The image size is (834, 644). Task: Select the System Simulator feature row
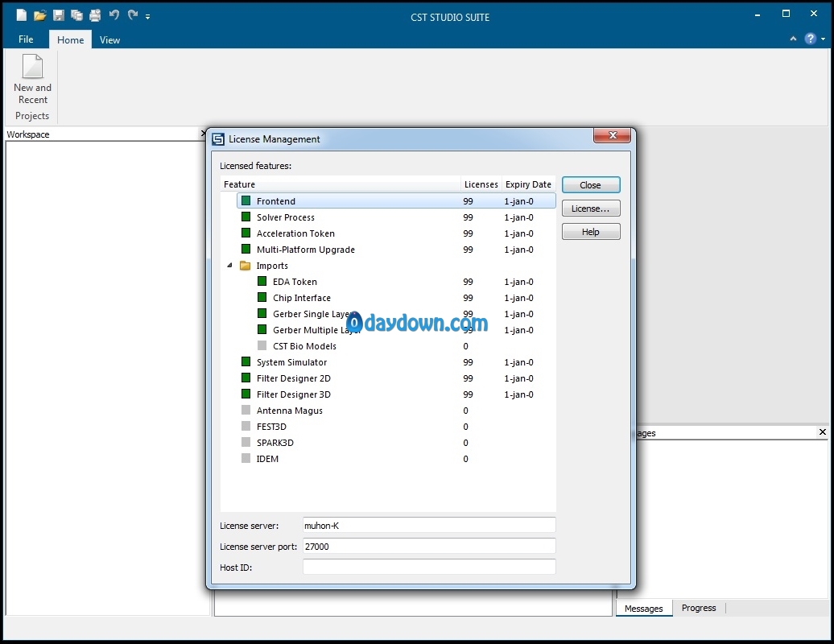pyautogui.click(x=396, y=362)
